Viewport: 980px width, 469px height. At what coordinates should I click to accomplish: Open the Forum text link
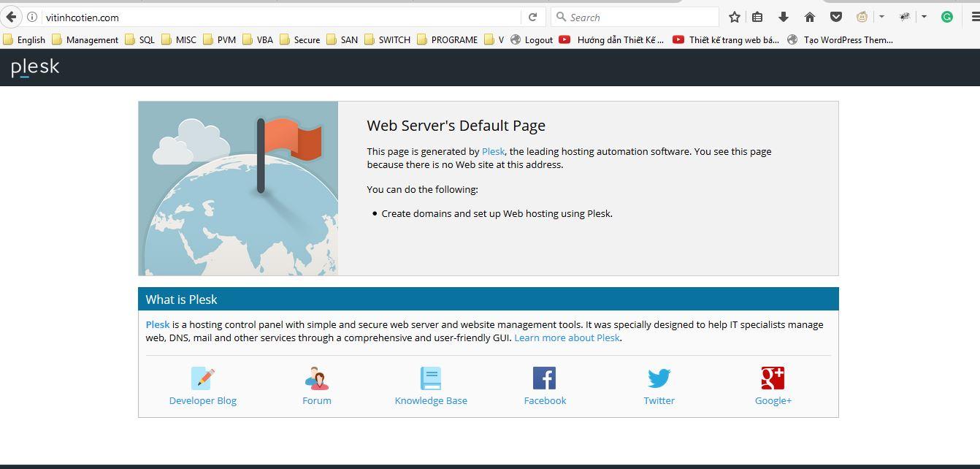[x=317, y=400]
